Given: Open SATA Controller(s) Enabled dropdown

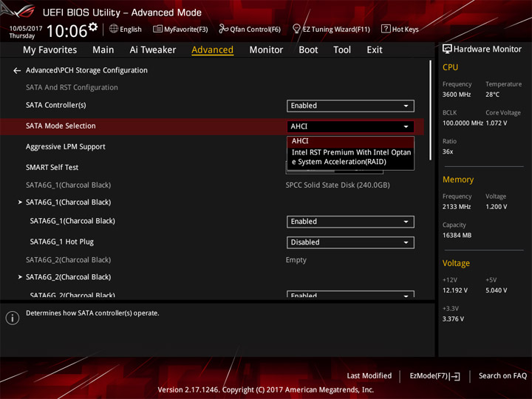Looking at the screenshot, I should pos(350,106).
